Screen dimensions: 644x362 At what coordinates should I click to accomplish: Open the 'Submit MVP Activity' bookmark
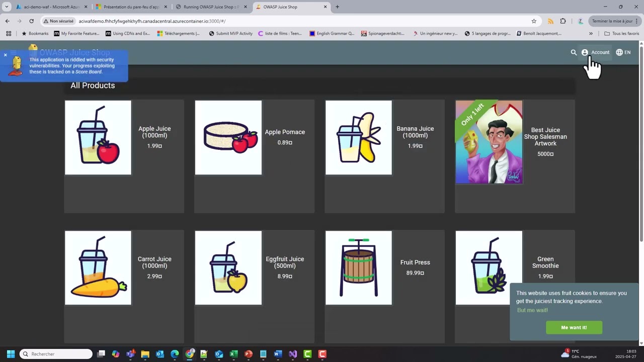[x=230, y=34]
